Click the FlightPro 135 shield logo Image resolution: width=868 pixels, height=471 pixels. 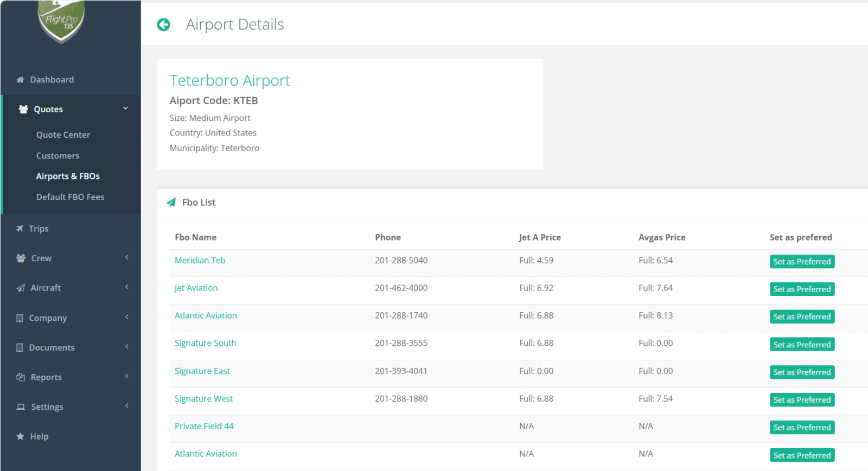[61, 21]
